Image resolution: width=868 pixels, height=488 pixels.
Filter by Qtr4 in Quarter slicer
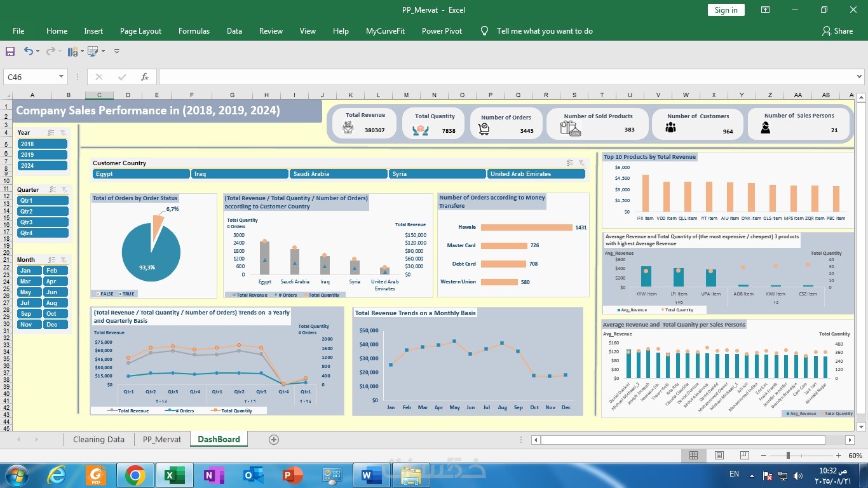click(43, 233)
